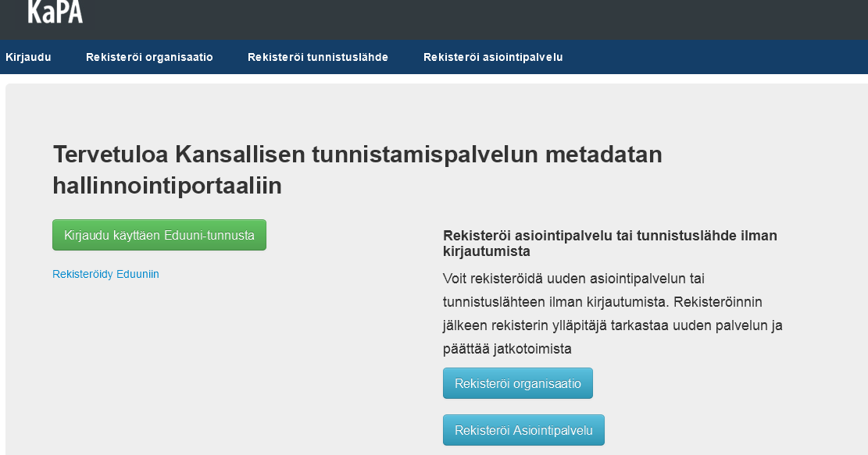
Task: Open Rekisteröi organisaatio in navigation bar
Action: [x=149, y=57]
